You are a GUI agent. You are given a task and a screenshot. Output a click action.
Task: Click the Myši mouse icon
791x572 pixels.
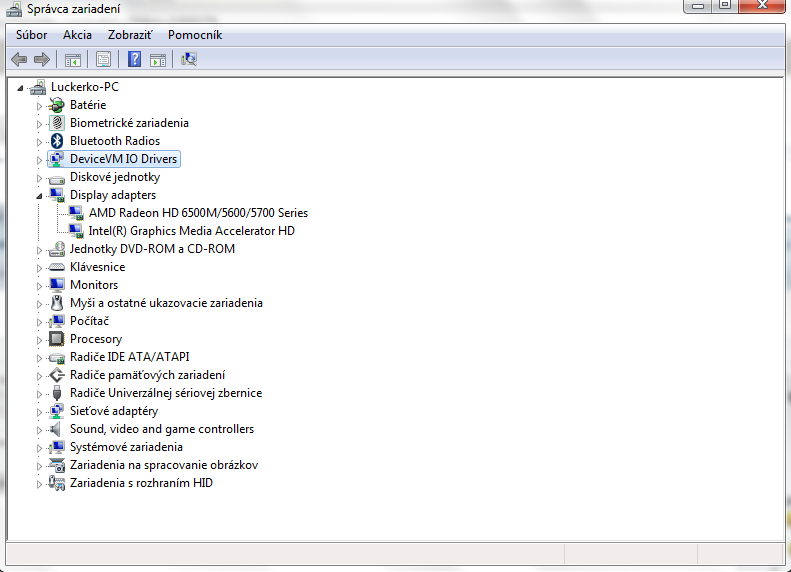tap(57, 303)
